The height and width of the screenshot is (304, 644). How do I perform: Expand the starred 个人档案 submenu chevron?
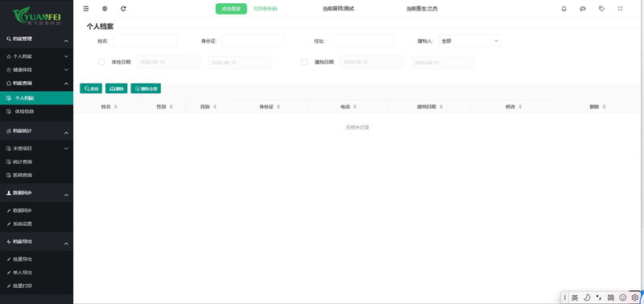pos(66,56)
